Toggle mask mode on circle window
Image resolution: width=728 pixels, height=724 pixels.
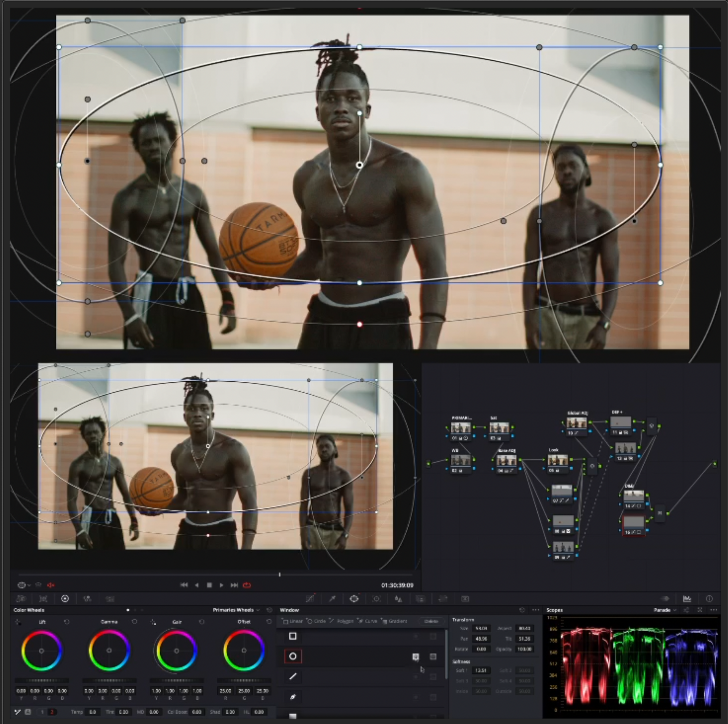click(x=433, y=656)
